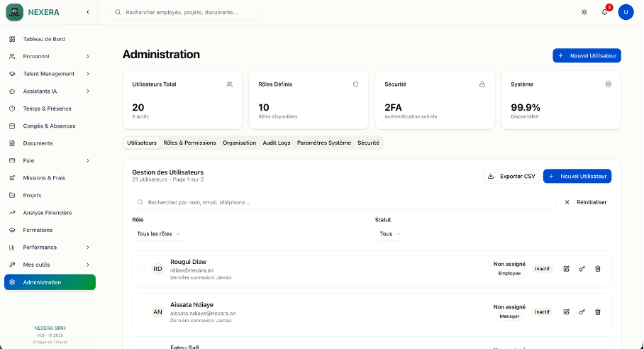Open the Statut filter dropdown
644x349 pixels.
coord(390,233)
